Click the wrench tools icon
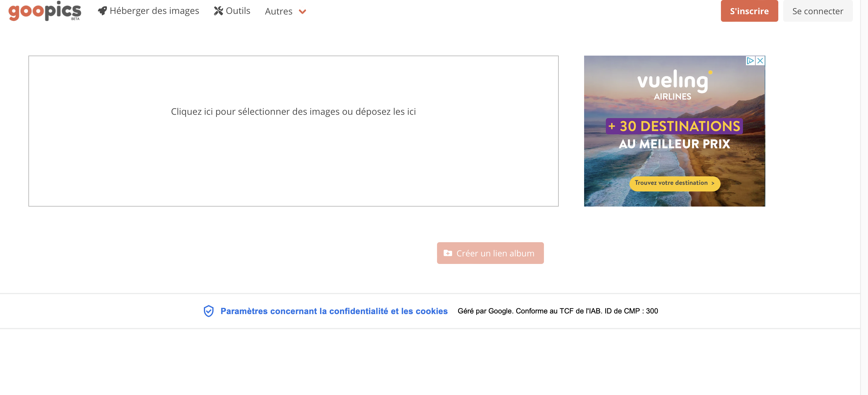 click(x=218, y=11)
